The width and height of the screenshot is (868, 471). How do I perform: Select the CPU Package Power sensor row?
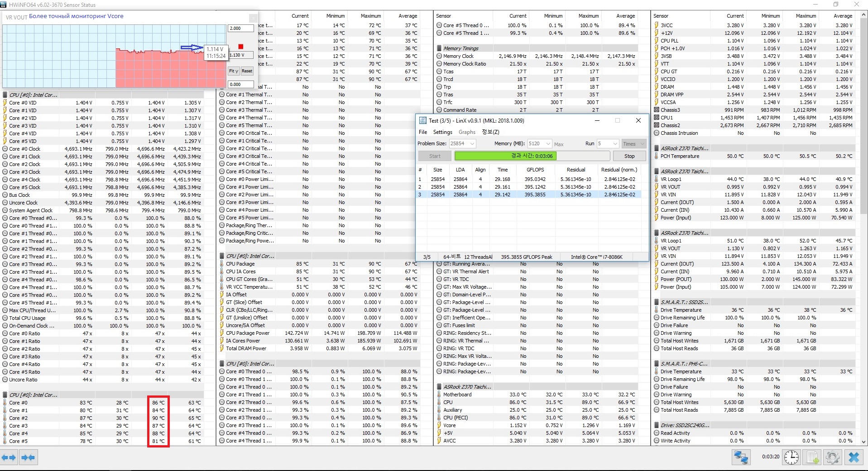(x=319, y=333)
